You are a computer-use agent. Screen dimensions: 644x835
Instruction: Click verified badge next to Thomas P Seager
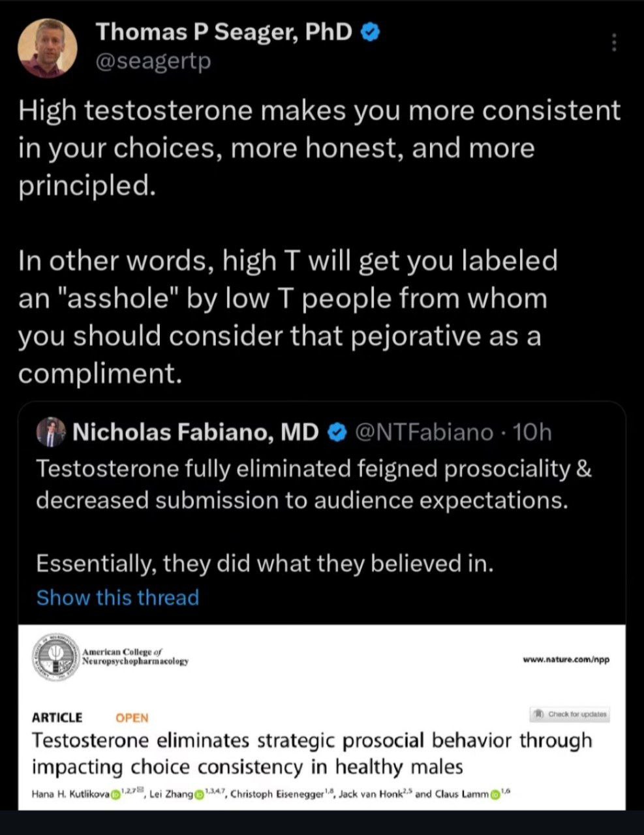(x=371, y=31)
